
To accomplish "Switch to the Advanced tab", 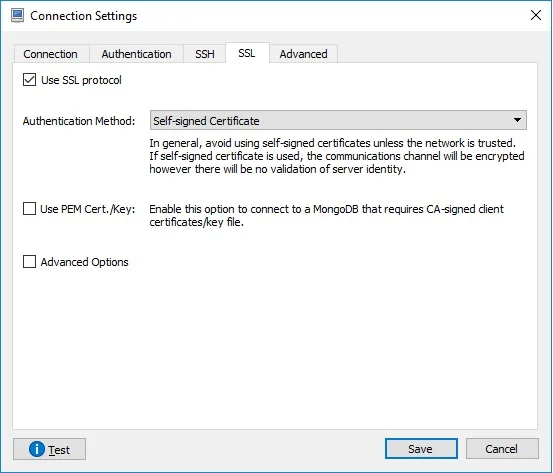I will [x=304, y=54].
